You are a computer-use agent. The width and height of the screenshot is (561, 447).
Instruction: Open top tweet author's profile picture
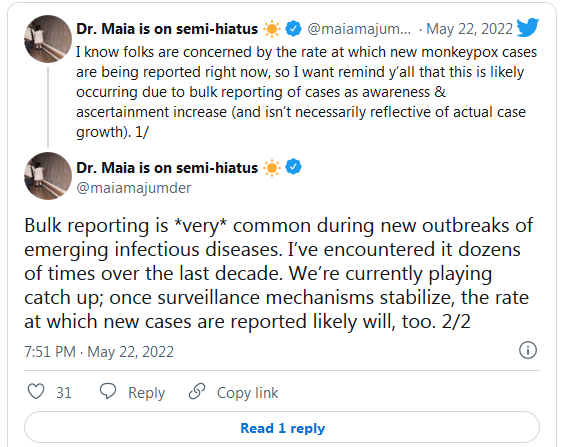click(48, 39)
